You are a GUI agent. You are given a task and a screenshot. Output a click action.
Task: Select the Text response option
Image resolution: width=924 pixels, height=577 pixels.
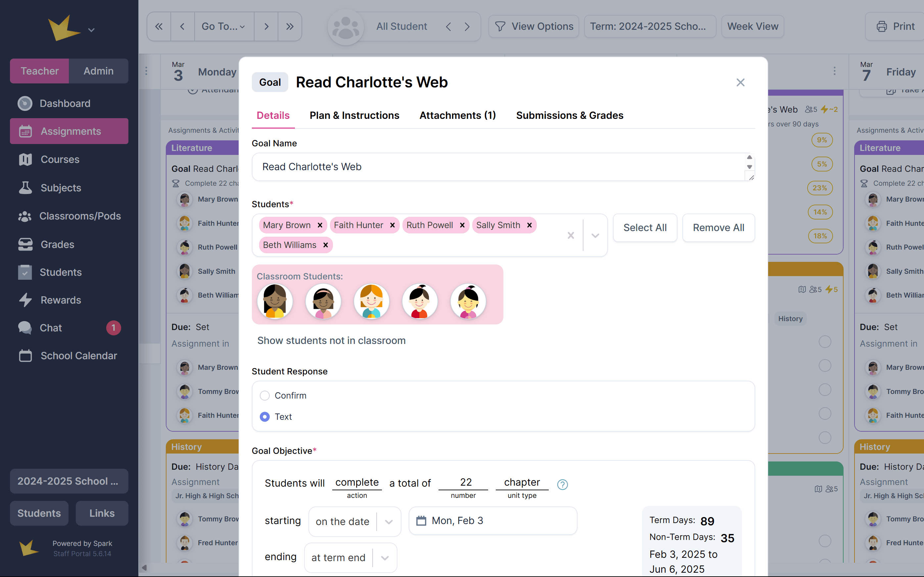point(264,417)
